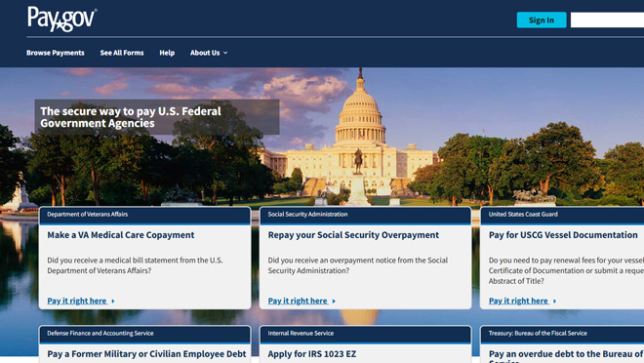The width and height of the screenshot is (644, 363).
Task: Click the About Us chevron arrow
Action: click(225, 53)
